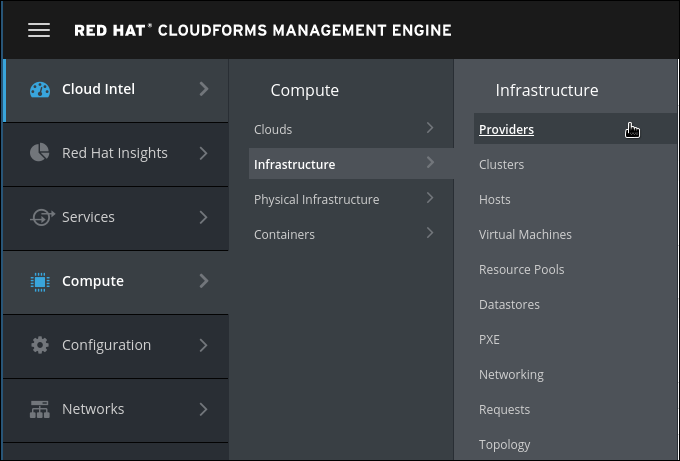Open the Cloud Intel menu
The height and width of the screenshot is (461, 680).
click(116, 90)
